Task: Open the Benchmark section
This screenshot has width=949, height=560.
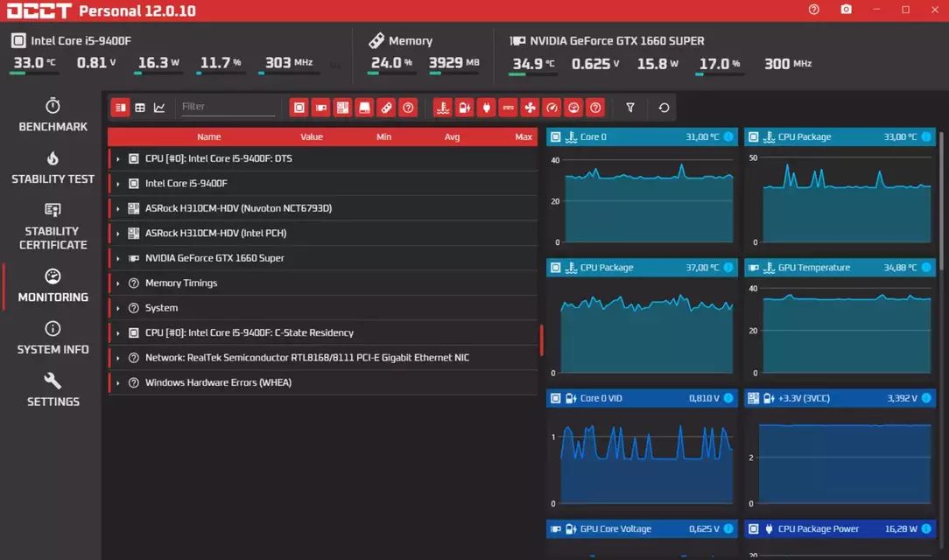Action: point(53,115)
